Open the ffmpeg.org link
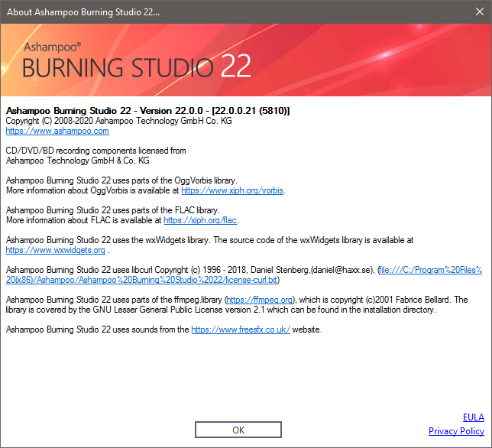Viewport: 492px width, 448px height. tap(260, 300)
